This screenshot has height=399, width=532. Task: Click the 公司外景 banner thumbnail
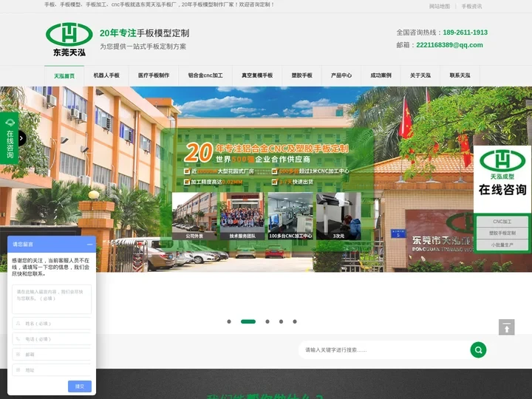194,216
